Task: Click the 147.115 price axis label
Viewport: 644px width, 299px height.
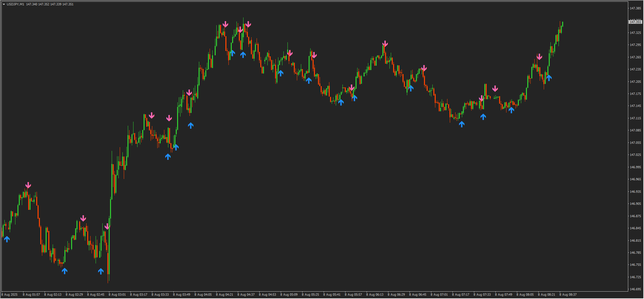Action: point(635,118)
